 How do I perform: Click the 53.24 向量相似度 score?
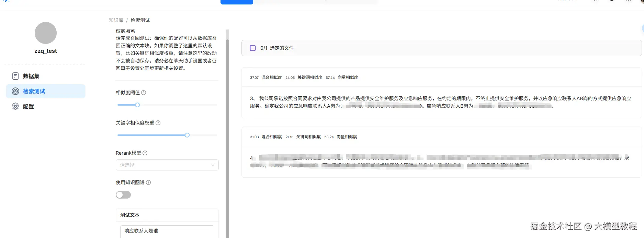[341, 137]
